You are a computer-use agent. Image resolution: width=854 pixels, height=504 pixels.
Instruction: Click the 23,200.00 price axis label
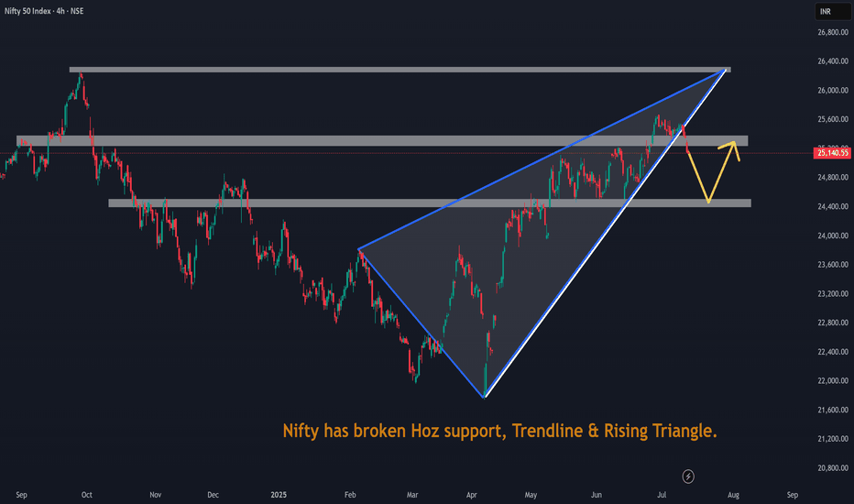pyautogui.click(x=833, y=293)
